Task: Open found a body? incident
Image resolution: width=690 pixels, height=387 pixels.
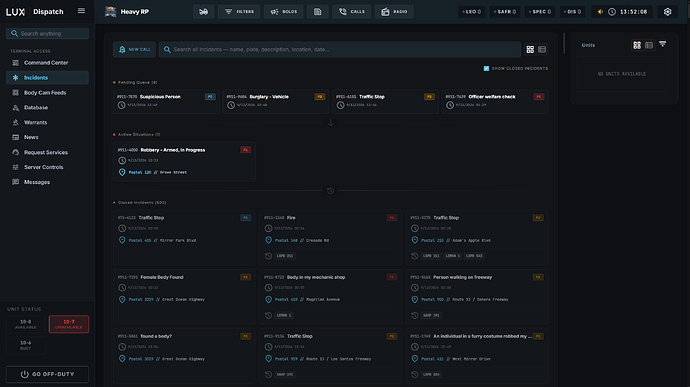Action: [x=184, y=356]
